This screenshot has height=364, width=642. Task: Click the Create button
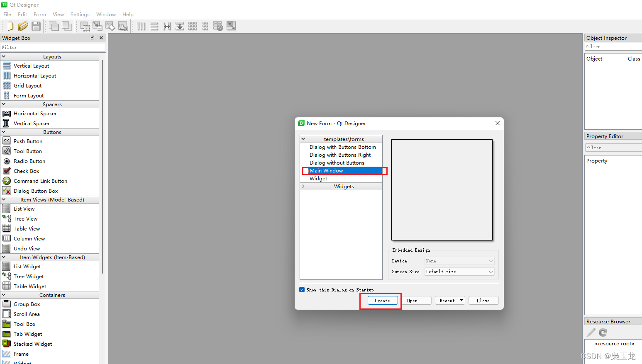(x=383, y=301)
